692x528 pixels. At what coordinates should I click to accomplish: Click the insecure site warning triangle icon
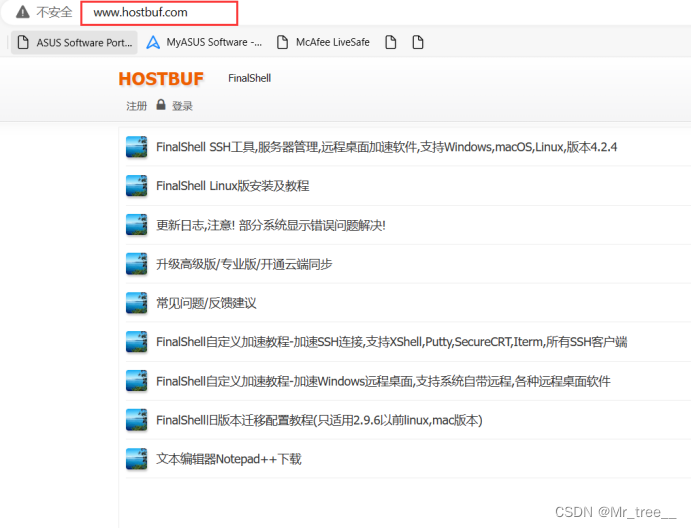[23, 12]
